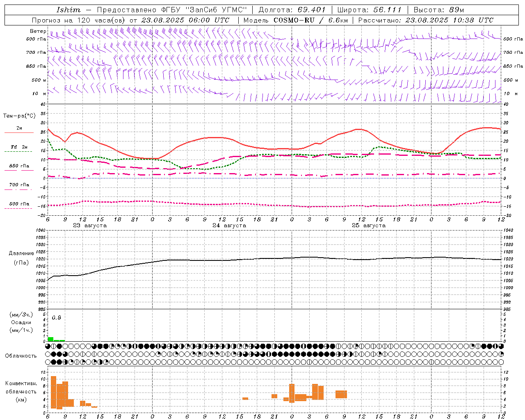Click the "Тем-ра(°C)" temperature axis label
This screenshot has height=420, width=525.
(x=19, y=116)
